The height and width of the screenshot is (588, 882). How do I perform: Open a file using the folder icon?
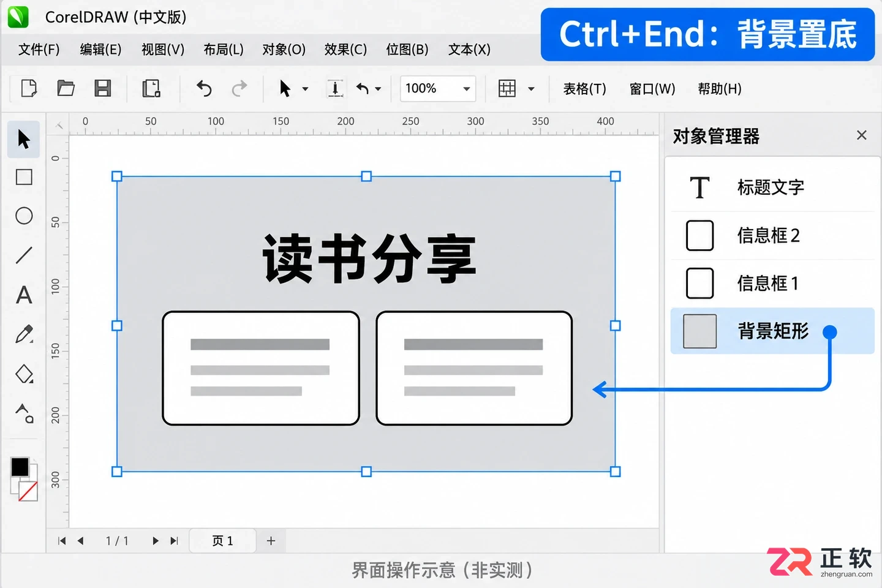(x=66, y=88)
